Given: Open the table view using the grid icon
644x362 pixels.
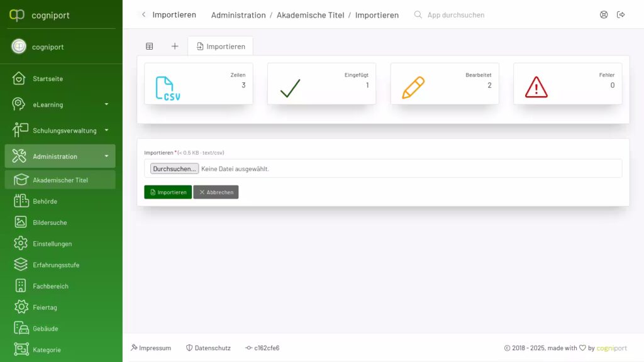Looking at the screenshot, I should (149, 45).
